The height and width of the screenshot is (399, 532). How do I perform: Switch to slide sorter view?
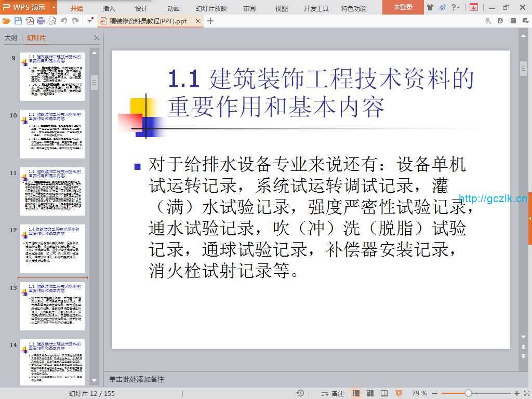coord(370,393)
